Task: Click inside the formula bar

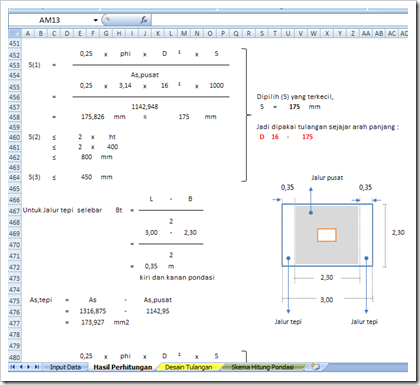Action: pyautogui.click(x=279, y=20)
